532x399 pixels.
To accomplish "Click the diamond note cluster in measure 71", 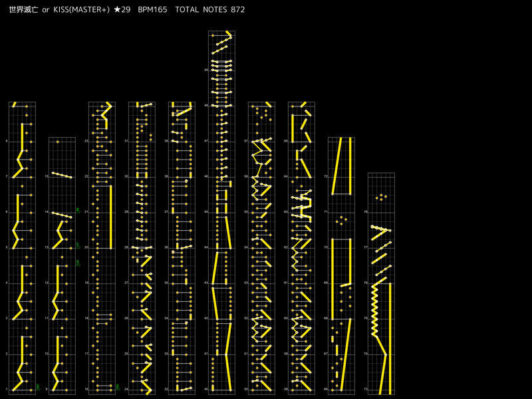I will click(341, 219).
